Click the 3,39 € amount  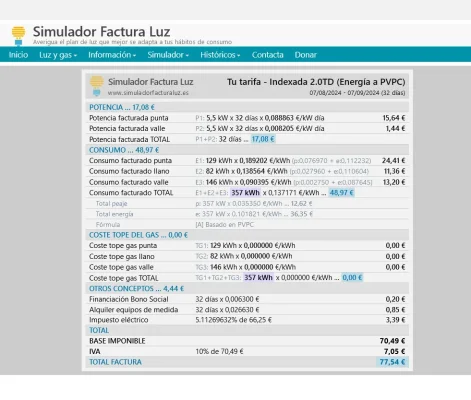pos(395,320)
